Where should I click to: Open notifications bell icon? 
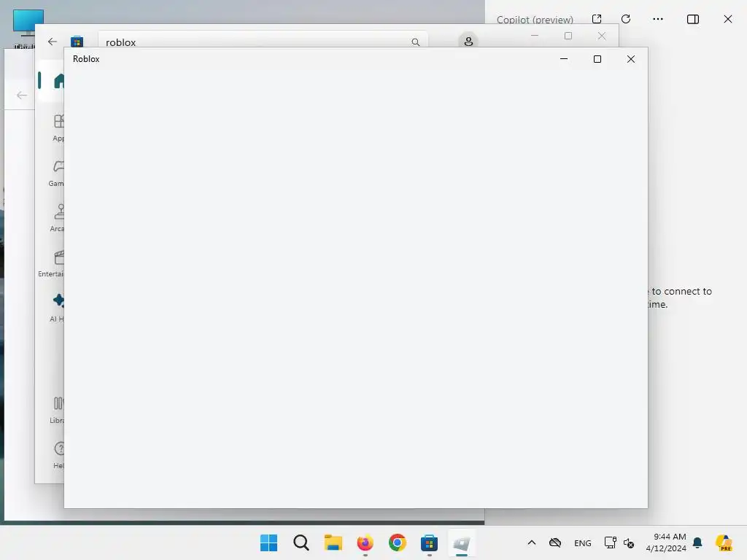tap(697, 542)
